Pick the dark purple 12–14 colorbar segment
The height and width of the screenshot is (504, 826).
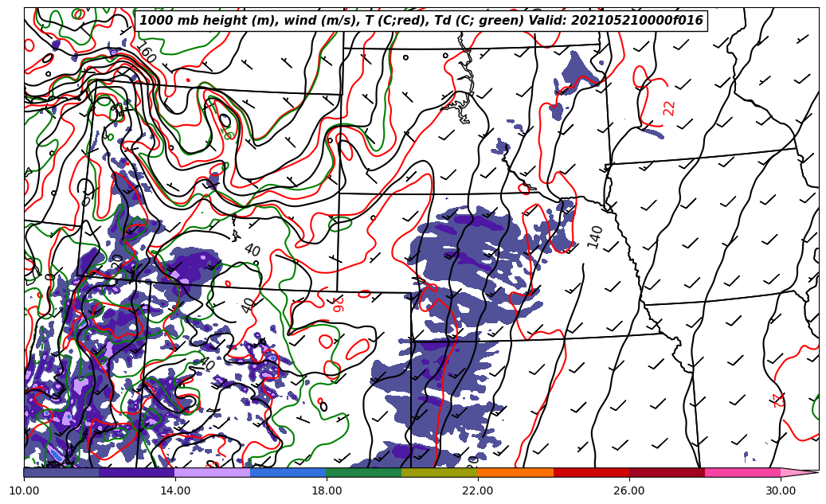click(137, 472)
